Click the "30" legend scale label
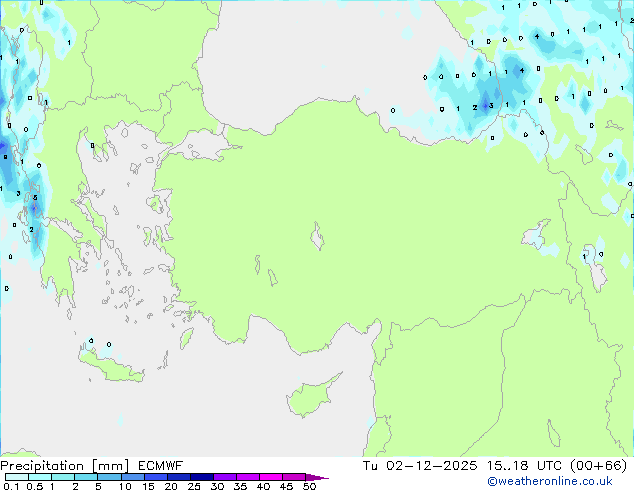Viewport: 634px width, 490px height. tap(217, 486)
